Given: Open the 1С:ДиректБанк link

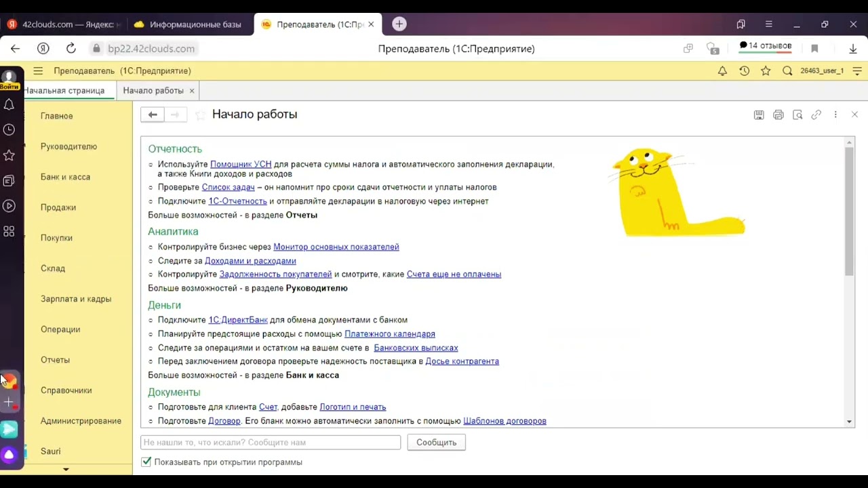Looking at the screenshot, I should 238,320.
